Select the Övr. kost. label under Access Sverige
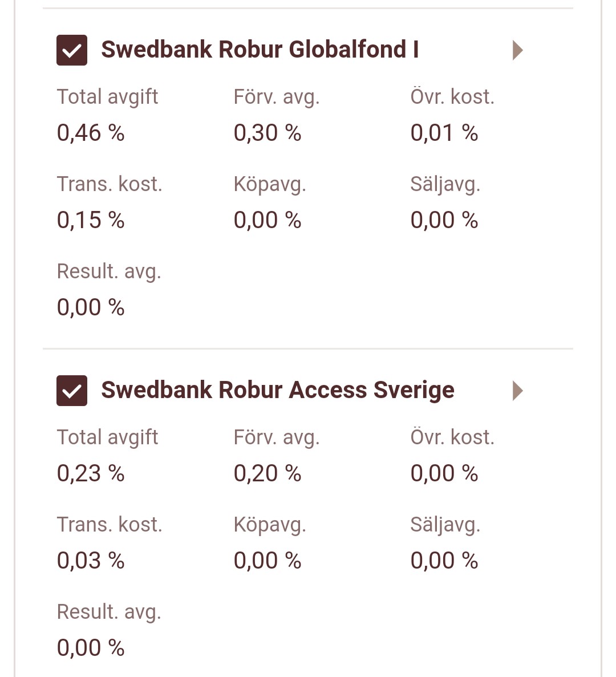 point(452,437)
